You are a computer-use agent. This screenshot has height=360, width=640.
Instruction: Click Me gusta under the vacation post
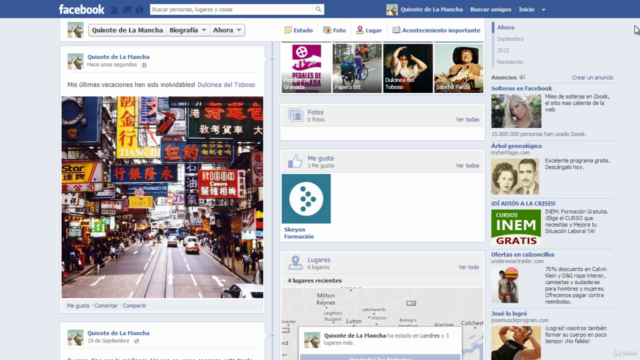click(x=78, y=306)
